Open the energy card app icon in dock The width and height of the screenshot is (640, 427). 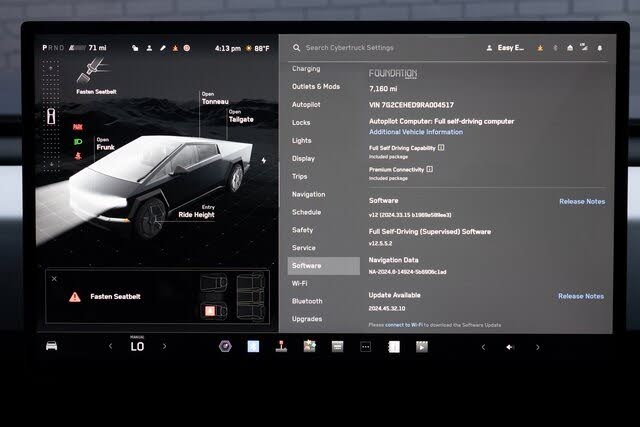tap(338, 347)
